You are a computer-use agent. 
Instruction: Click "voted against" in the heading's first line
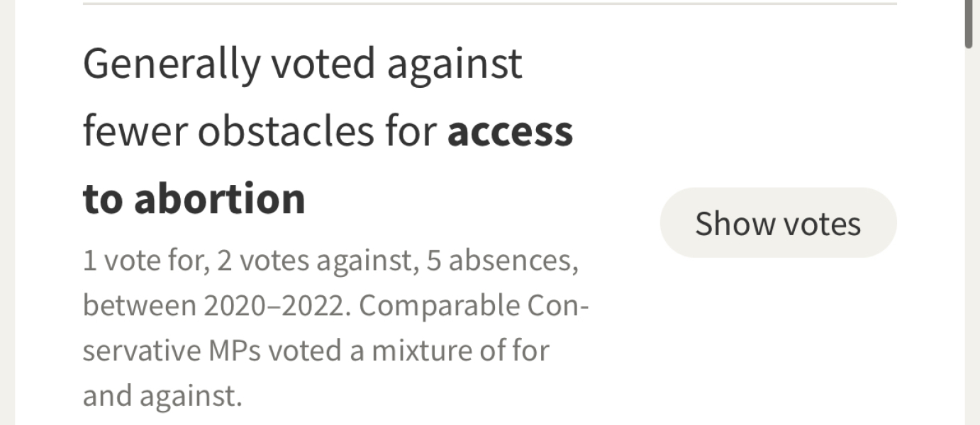(x=397, y=64)
